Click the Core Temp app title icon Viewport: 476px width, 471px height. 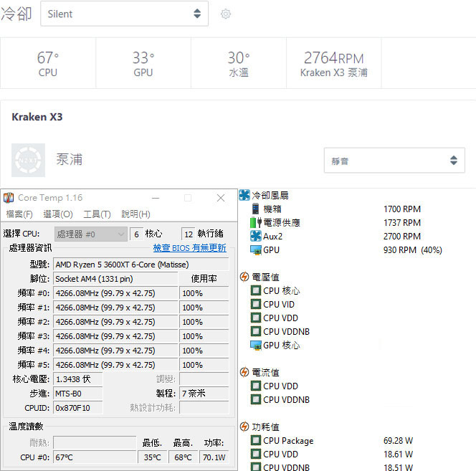[x=9, y=198]
